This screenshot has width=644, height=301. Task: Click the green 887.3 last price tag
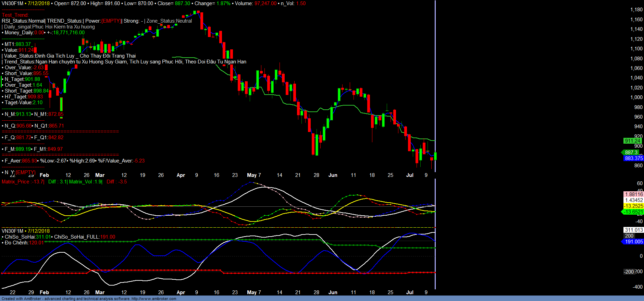click(631, 153)
